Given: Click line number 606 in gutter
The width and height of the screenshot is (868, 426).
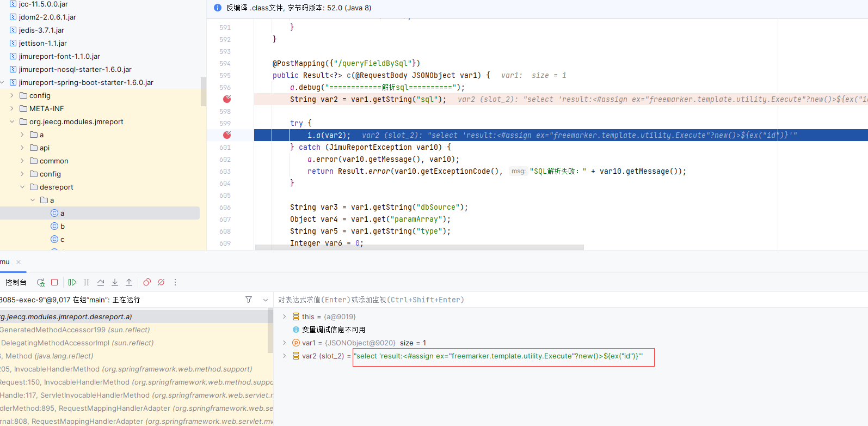Looking at the screenshot, I should (x=225, y=207).
